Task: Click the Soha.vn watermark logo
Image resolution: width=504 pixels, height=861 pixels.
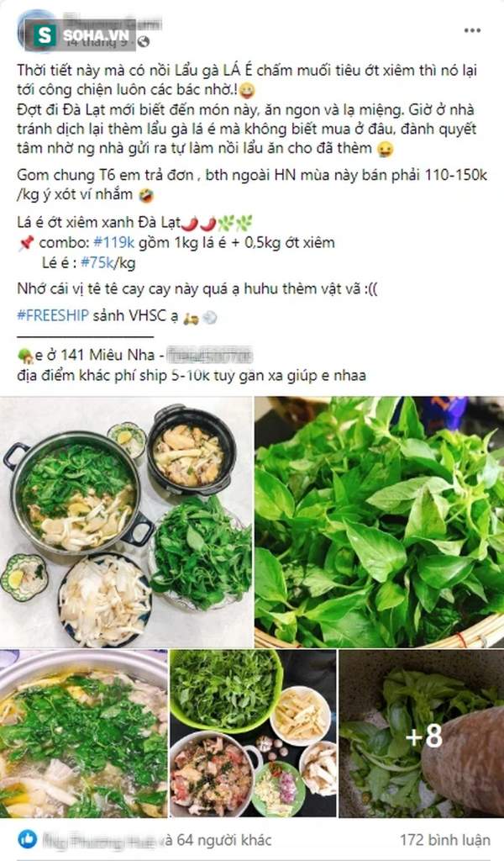Action: click(79, 35)
